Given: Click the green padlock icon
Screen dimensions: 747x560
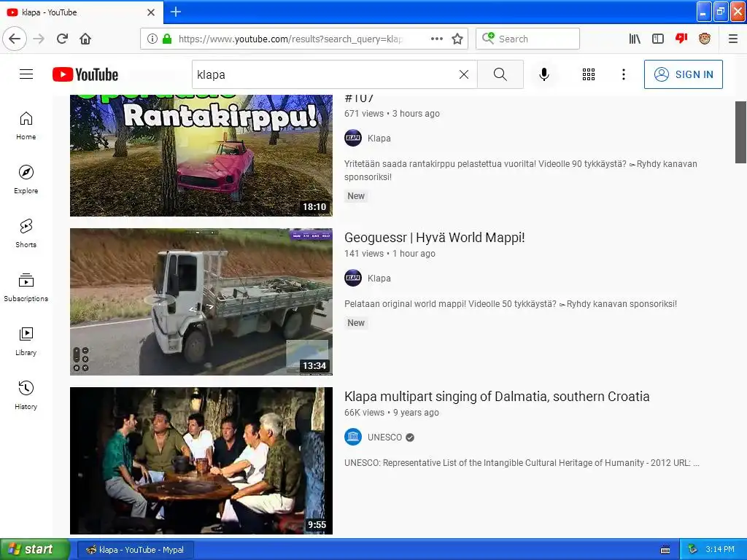Looking at the screenshot, I should (x=167, y=39).
